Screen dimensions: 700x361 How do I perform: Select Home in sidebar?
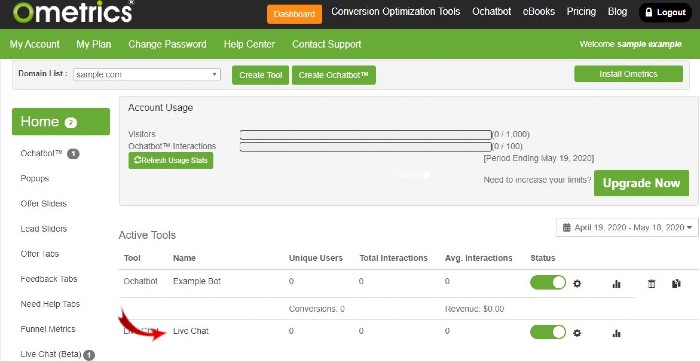click(61, 121)
